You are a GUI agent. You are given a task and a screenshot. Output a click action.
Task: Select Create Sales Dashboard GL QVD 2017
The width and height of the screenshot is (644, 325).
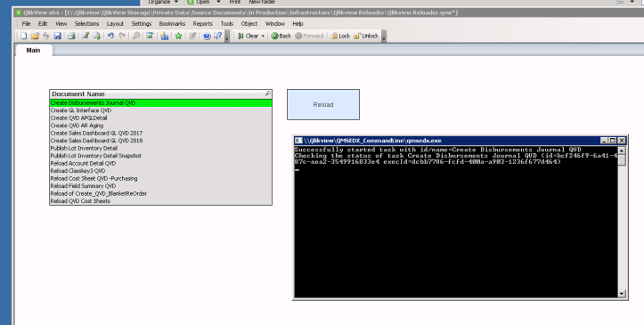tap(160, 133)
